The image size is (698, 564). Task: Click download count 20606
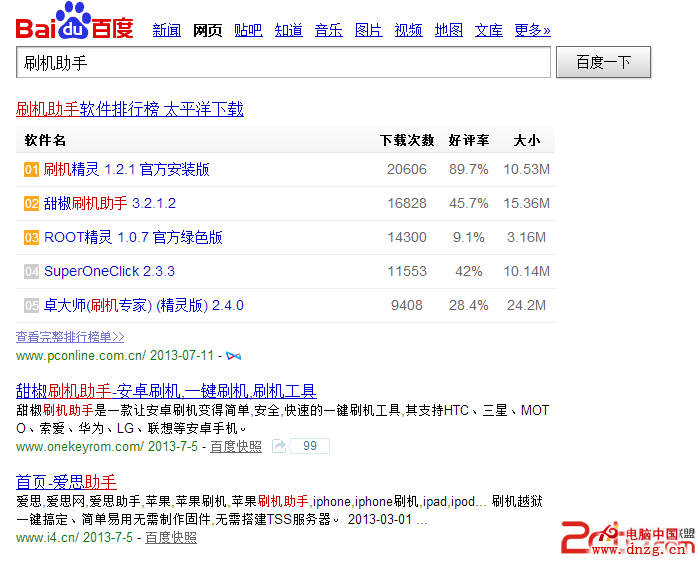407,170
